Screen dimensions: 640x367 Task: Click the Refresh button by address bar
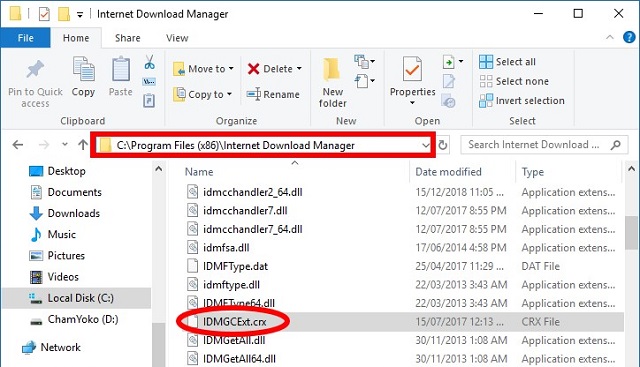point(443,145)
